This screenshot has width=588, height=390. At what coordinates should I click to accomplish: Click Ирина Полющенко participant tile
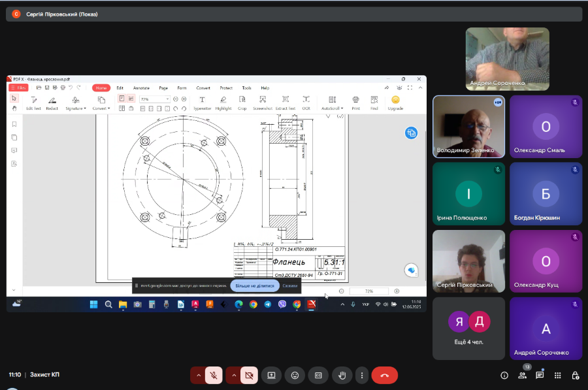(x=468, y=193)
